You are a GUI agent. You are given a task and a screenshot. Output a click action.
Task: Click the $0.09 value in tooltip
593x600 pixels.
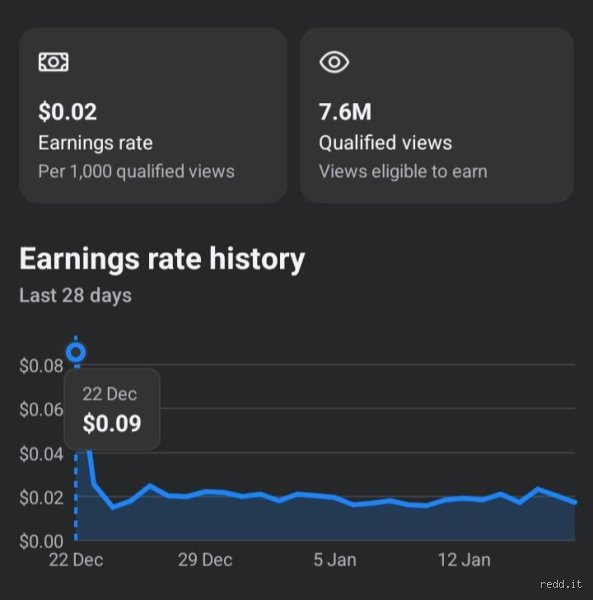click(112, 423)
